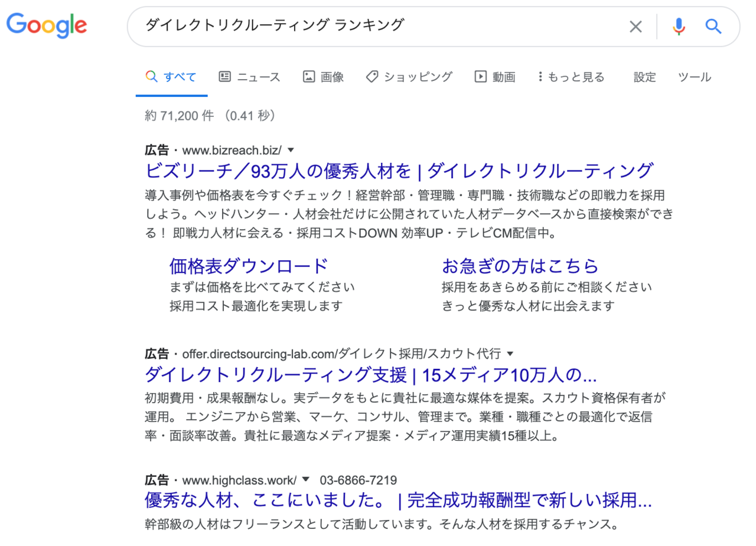
Task: Expand dropdown arrow beside www.highclass.work
Action: [306, 479]
